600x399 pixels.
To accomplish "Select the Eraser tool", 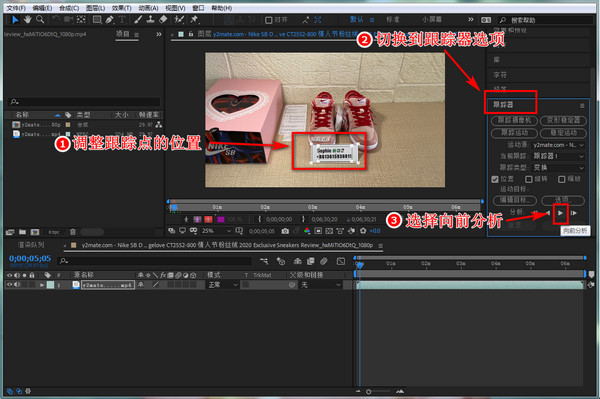I will pyautogui.click(x=163, y=20).
